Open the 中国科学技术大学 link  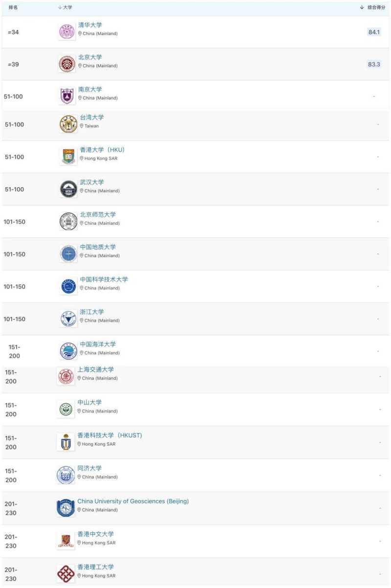104,280
